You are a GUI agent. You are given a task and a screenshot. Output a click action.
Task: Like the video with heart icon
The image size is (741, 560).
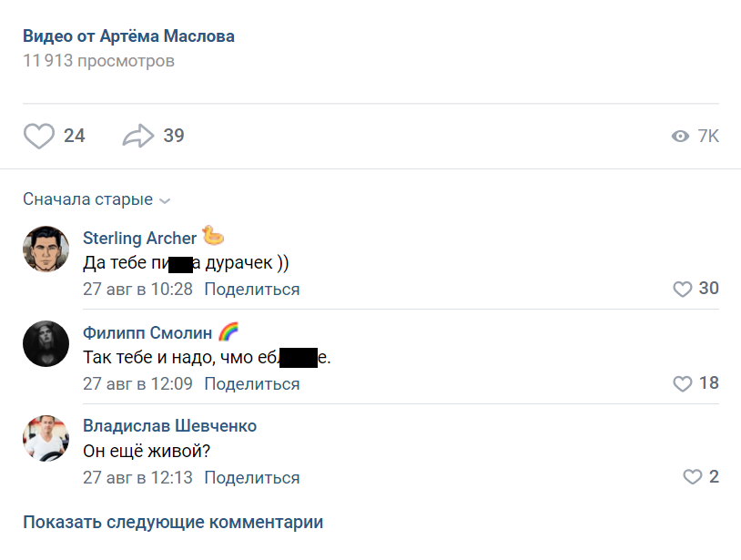coord(39,137)
